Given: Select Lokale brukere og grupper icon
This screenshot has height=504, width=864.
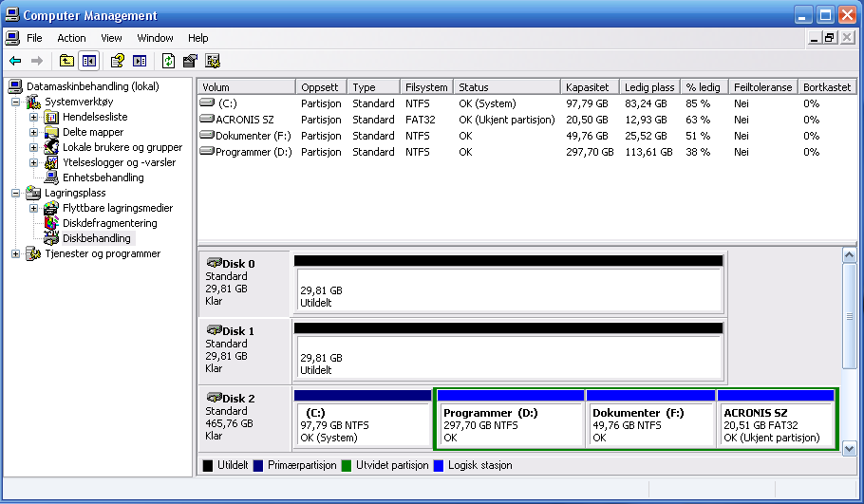Looking at the screenshot, I should (51, 147).
